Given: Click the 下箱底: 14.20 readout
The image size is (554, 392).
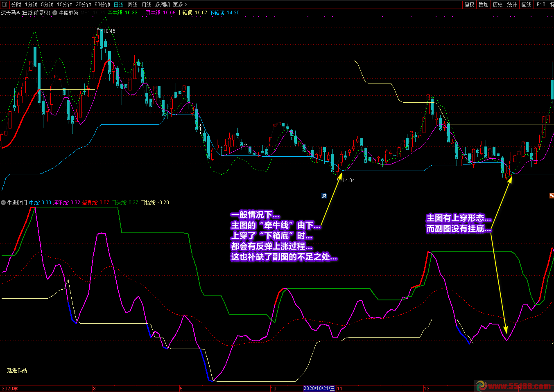Looking at the screenshot, I should pyautogui.click(x=224, y=13).
